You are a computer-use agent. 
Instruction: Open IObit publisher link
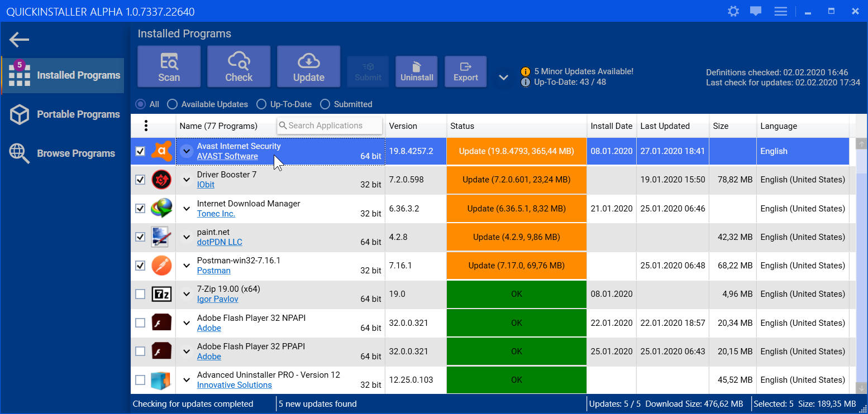(x=206, y=185)
